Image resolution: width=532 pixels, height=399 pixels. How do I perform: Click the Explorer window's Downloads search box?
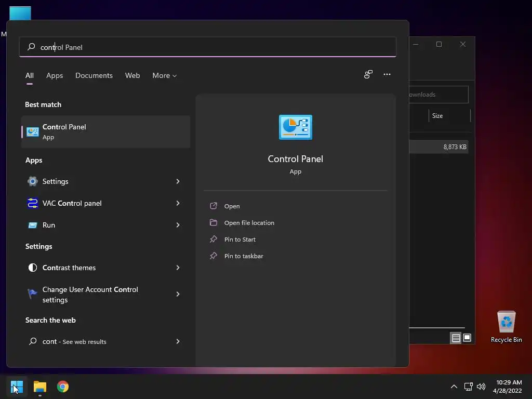tap(438, 95)
